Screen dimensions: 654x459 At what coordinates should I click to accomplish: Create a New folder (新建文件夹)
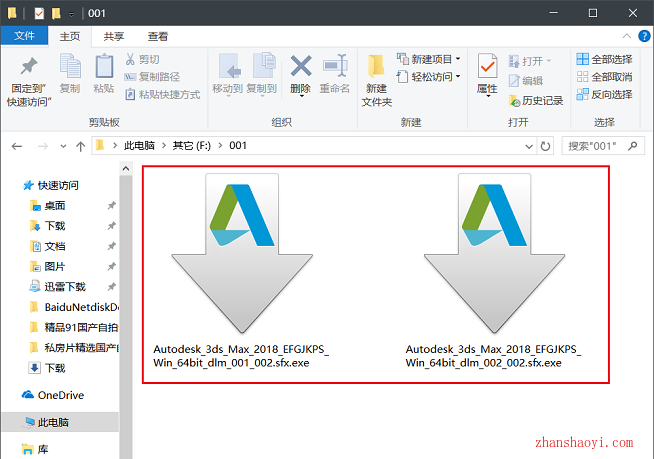coord(377,80)
